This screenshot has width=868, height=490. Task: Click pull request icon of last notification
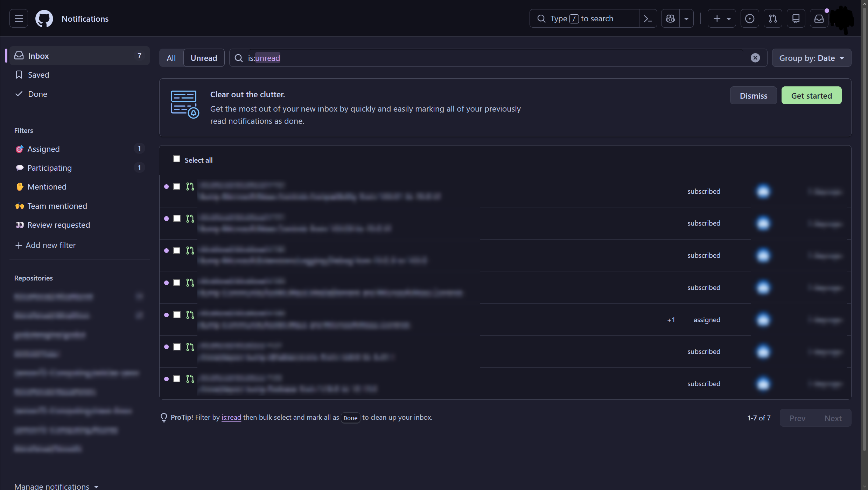pyautogui.click(x=190, y=379)
